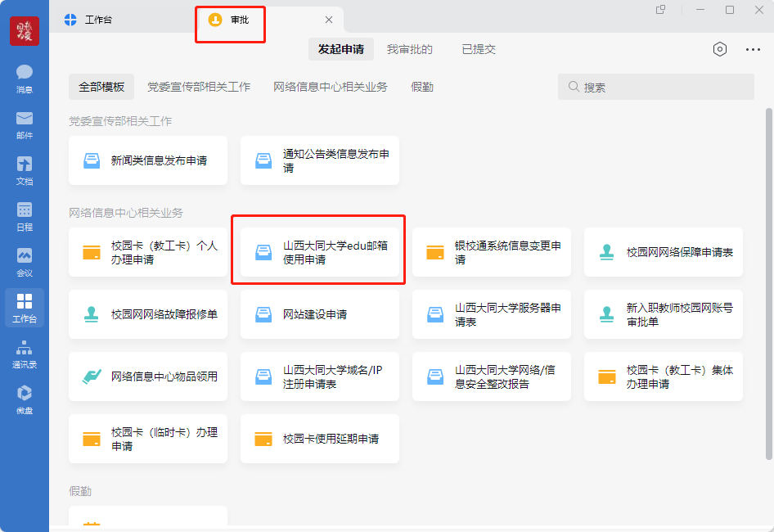Close the 审批 tab with its X

(x=329, y=20)
